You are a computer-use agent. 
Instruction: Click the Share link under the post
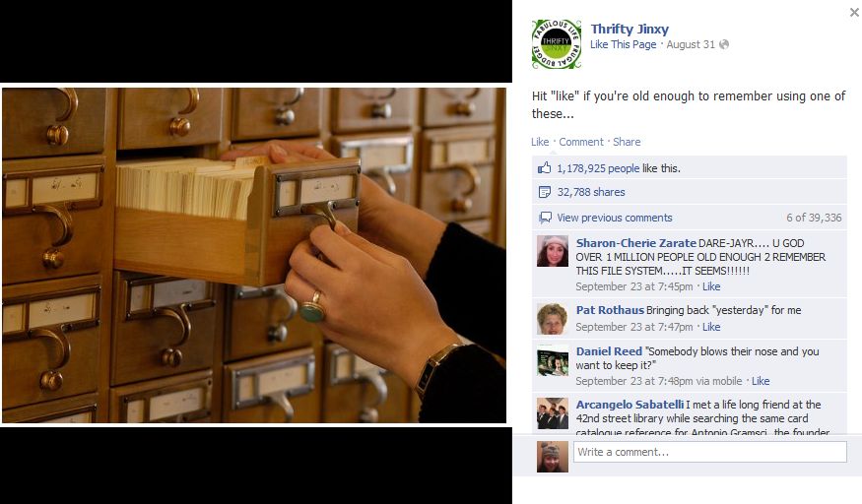pyautogui.click(x=627, y=142)
